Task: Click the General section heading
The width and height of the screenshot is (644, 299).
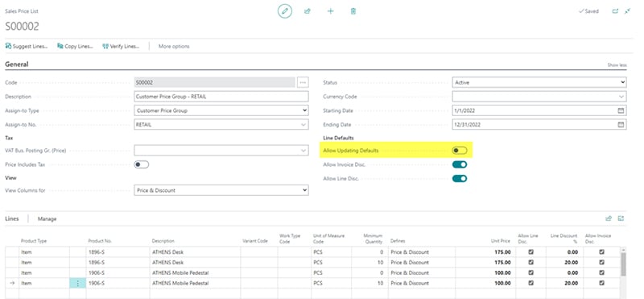Action: (x=17, y=64)
